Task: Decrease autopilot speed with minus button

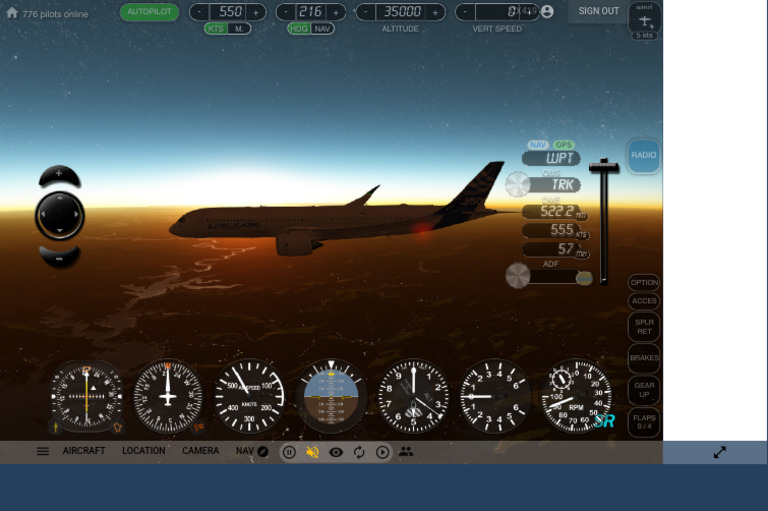Action: pos(199,12)
